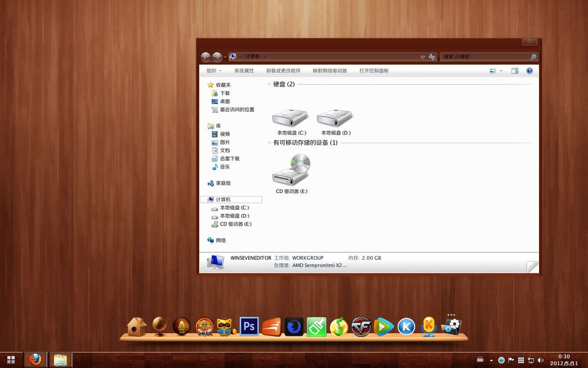588x368 pixels.
Task: Click the 搜索 计算机 search box
Action: click(485, 57)
